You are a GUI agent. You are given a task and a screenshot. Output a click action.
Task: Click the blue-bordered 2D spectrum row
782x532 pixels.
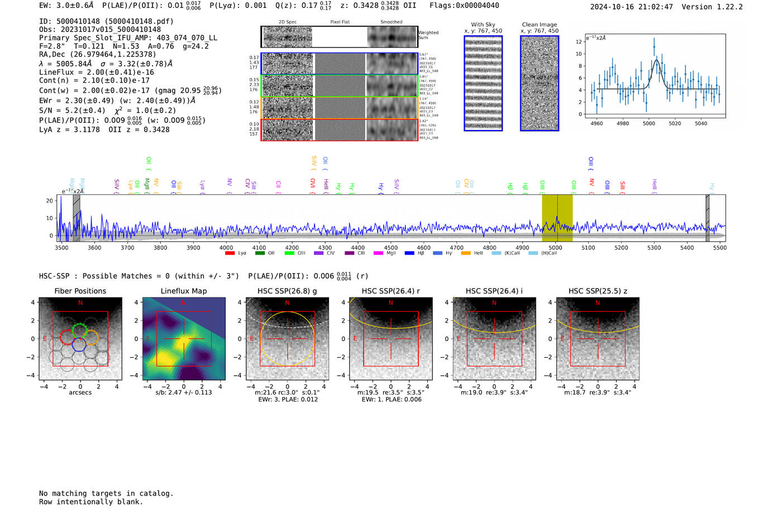[340, 64]
